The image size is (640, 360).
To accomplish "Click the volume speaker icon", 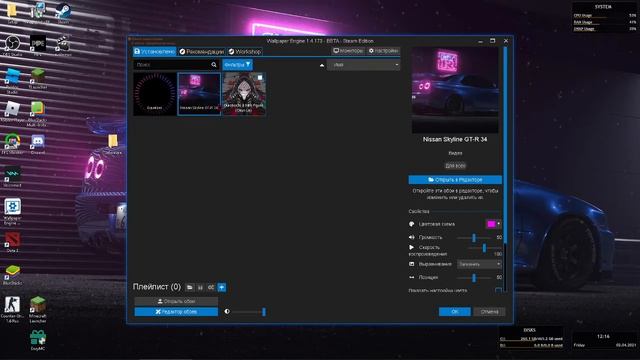I will point(411,237).
